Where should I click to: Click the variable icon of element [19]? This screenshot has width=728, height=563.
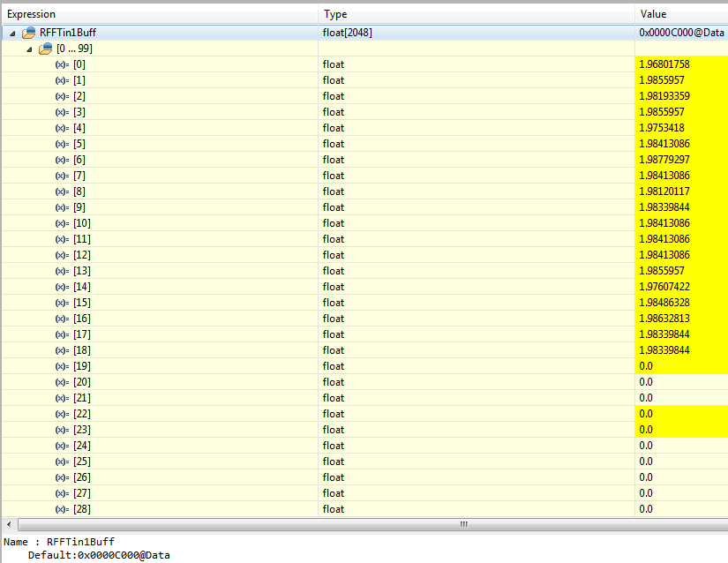pyautogui.click(x=63, y=366)
